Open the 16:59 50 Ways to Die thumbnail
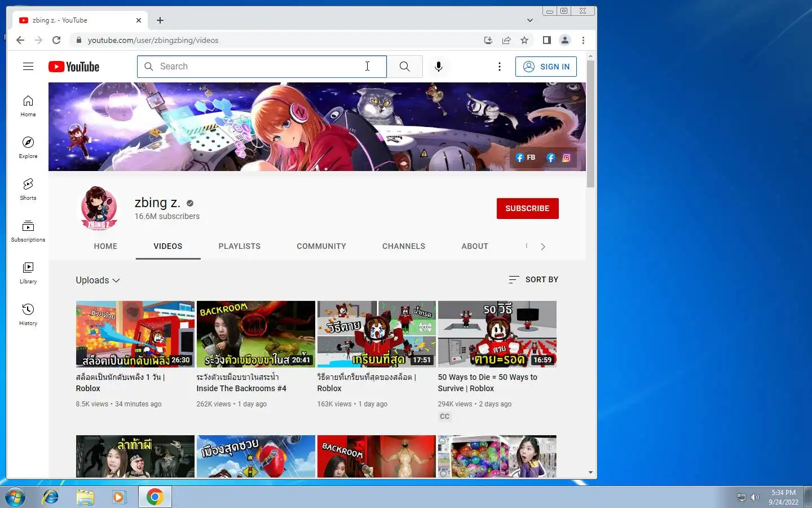Viewport: 812px width, 508px height. (x=497, y=334)
